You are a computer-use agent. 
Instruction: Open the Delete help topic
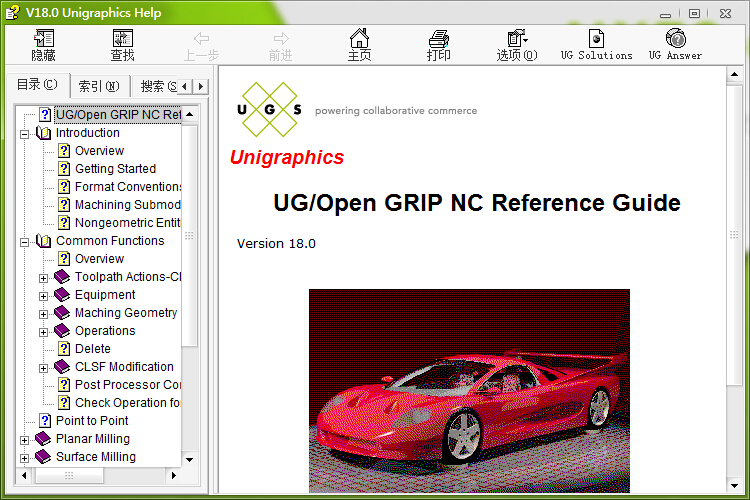click(x=93, y=349)
